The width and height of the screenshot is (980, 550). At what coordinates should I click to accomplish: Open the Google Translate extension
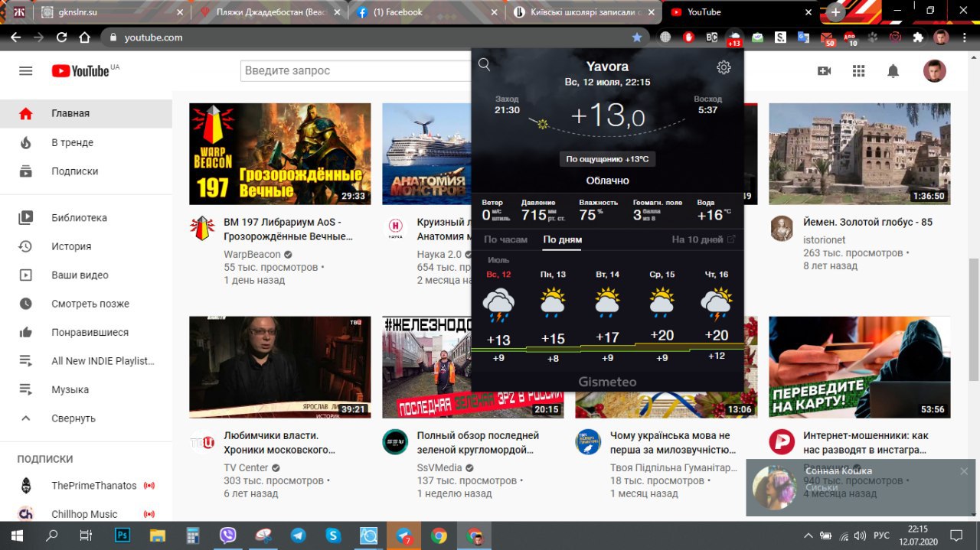803,37
